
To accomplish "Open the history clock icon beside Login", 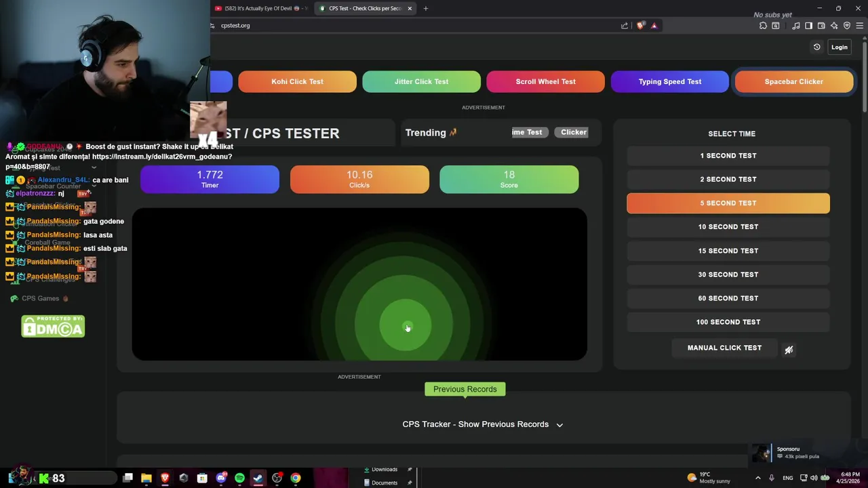I will coord(816,47).
